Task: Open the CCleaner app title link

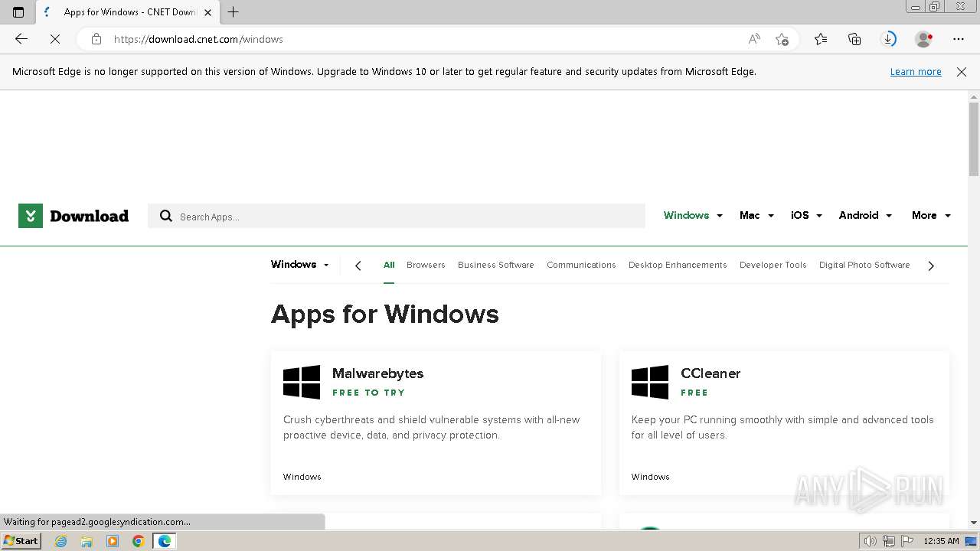Action: coord(710,373)
